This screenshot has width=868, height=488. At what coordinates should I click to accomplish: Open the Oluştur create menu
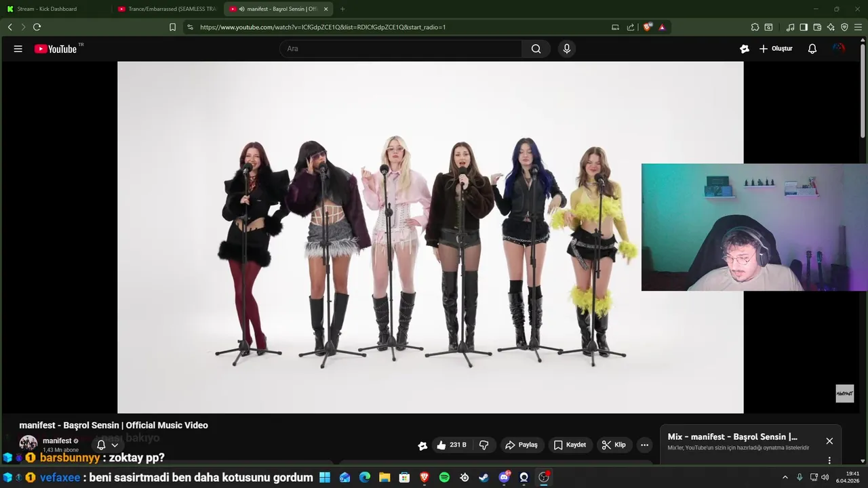[776, 49]
